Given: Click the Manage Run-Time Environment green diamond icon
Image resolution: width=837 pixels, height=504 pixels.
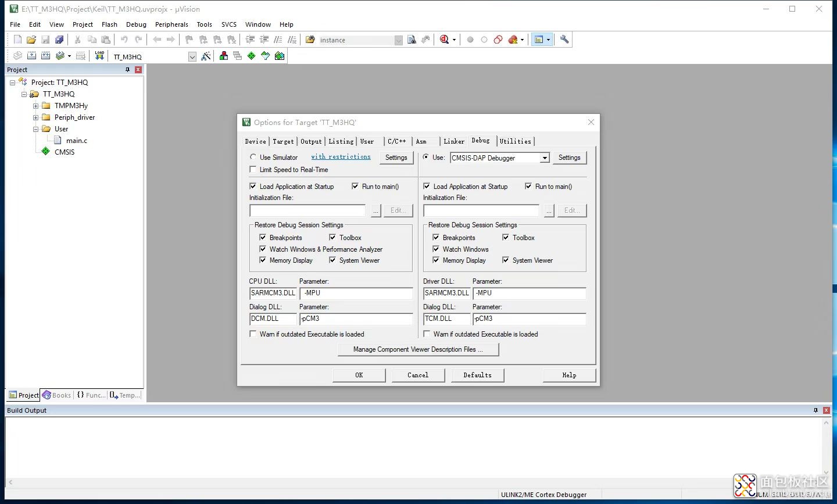Looking at the screenshot, I should (x=251, y=56).
